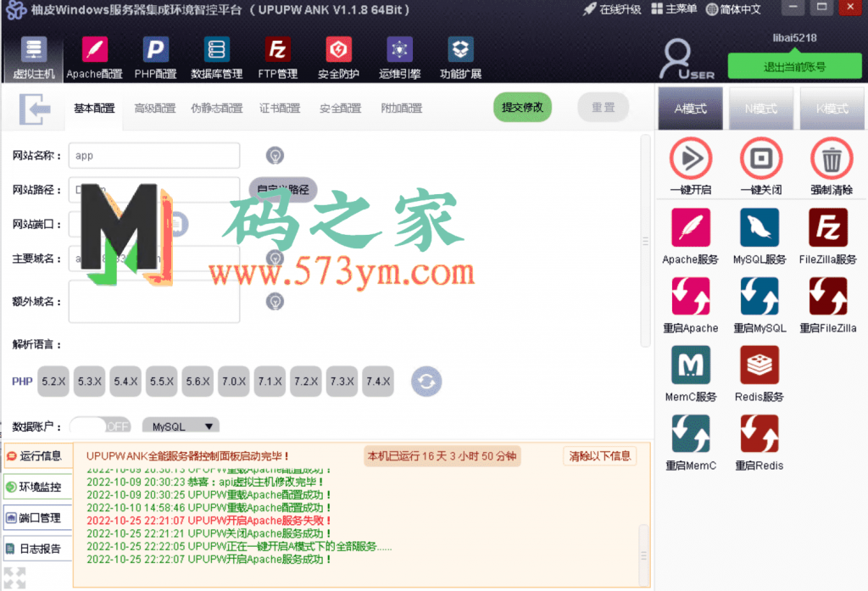868x591 pixels.
Task: Open the 运维引擎 toolbar icon
Action: coord(399,58)
